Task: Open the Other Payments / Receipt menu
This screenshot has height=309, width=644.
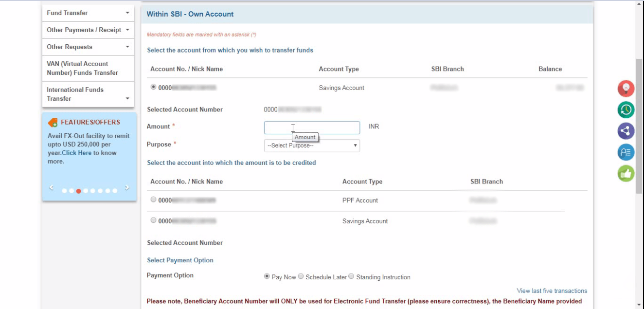Action: click(88, 30)
